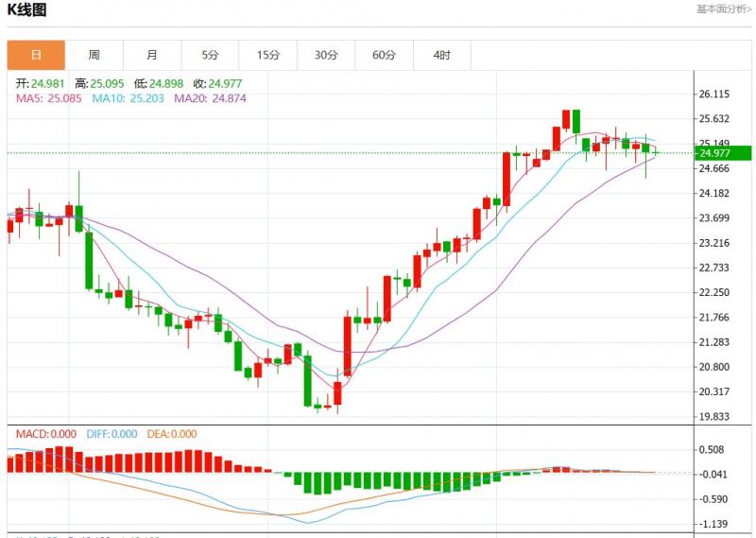Click the K线图 title heading
Image resolution: width=756 pixels, height=538 pixels.
point(27,10)
